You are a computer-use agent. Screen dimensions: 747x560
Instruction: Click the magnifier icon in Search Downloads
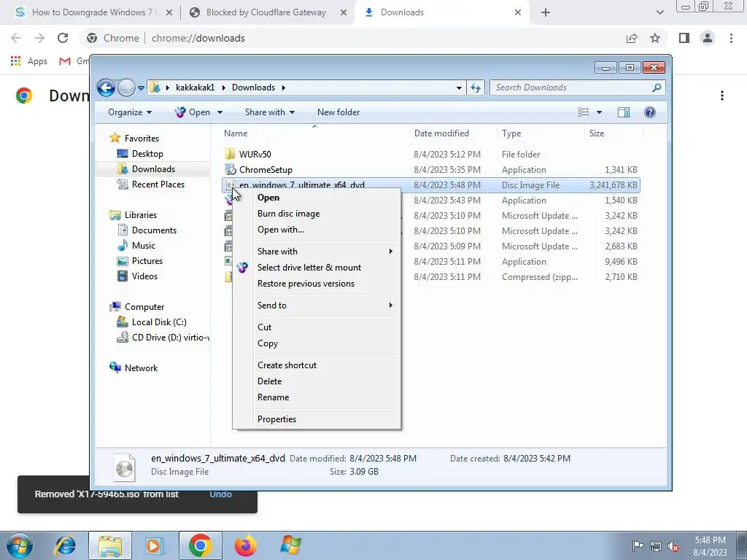click(x=657, y=87)
